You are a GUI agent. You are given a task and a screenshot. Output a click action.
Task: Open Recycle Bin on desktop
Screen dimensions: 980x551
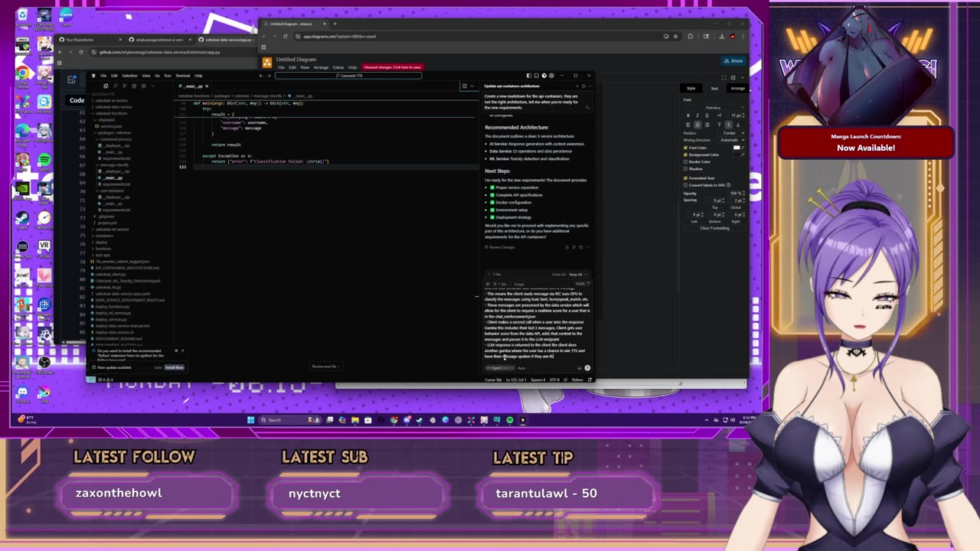(x=22, y=17)
